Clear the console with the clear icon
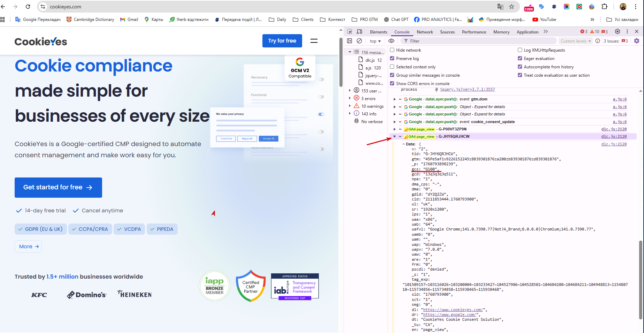Screen dimensions: 644x333 [359, 41]
